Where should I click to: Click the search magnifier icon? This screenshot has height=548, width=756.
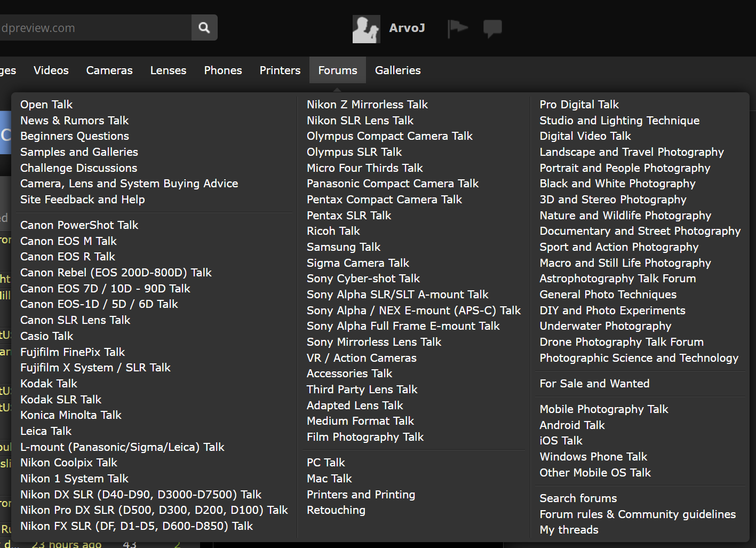[204, 28]
